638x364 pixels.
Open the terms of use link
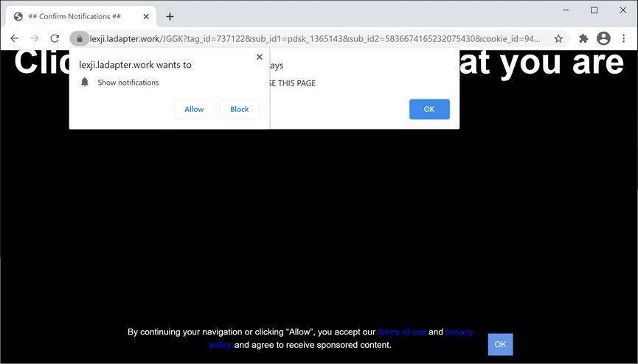click(x=401, y=332)
